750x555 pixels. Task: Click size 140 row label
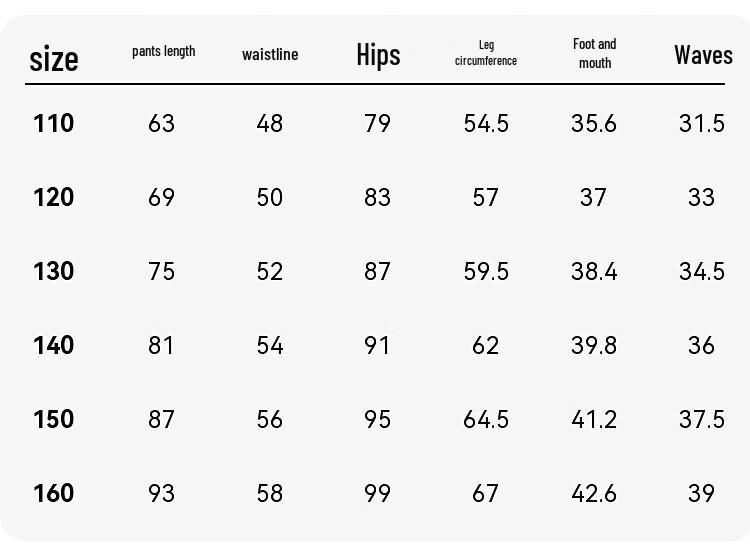pyautogui.click(x=54, y=345)
